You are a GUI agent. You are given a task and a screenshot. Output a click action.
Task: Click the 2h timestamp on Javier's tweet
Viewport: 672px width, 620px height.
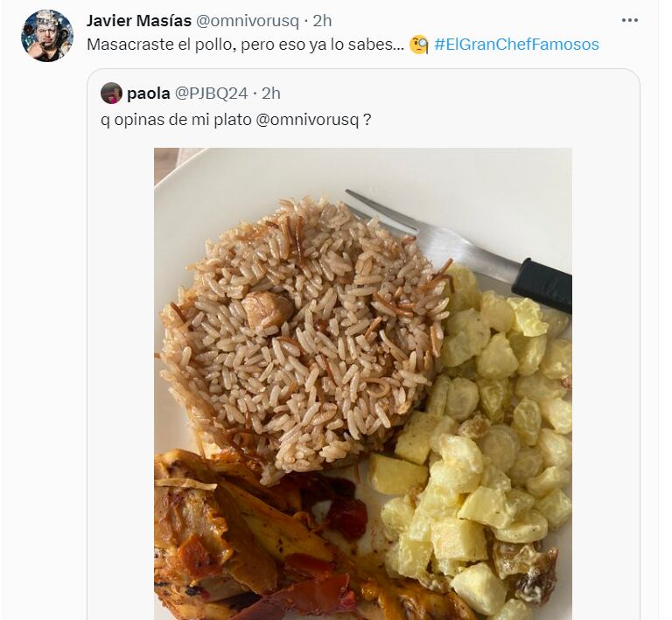click(x=322, y=20)
